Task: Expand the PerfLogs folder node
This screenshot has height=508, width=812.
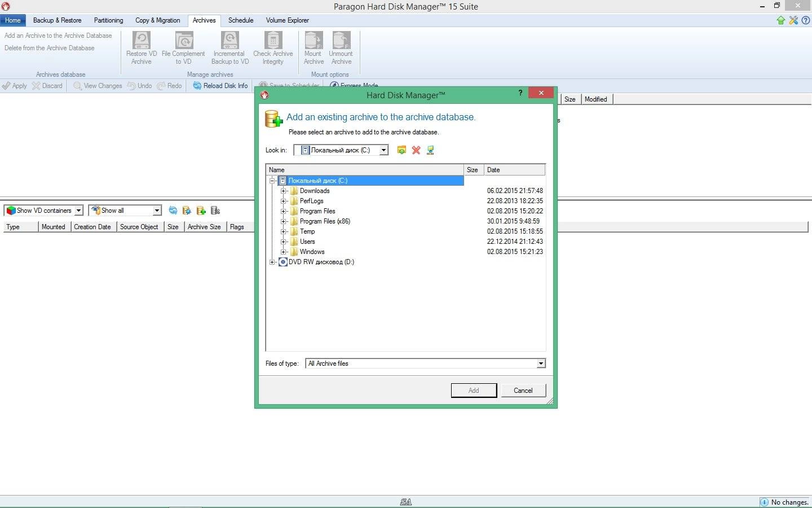Action: click(x=284, y=201)
